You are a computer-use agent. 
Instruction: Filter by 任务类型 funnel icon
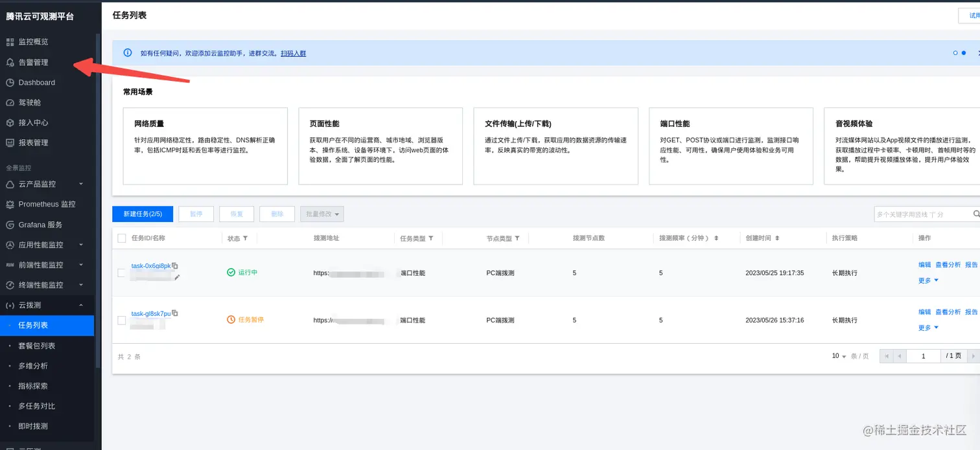pyautogui.click(x=431, y=238)
